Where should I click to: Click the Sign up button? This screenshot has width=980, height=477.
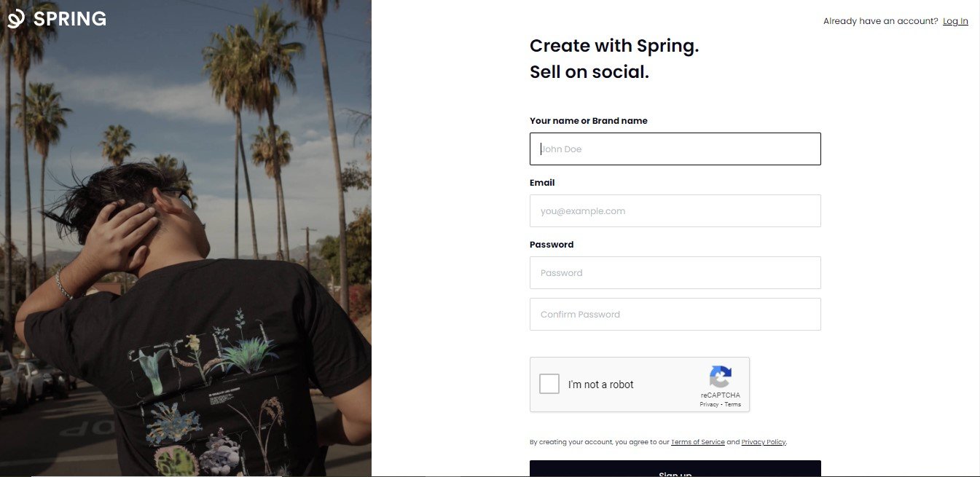(675, 470)
